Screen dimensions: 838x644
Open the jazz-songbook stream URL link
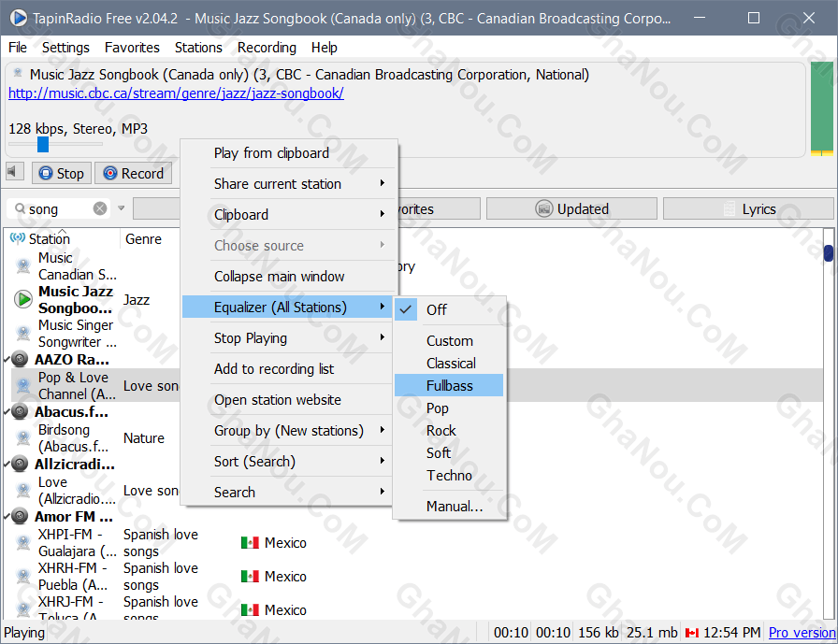(x=176, y=93)
